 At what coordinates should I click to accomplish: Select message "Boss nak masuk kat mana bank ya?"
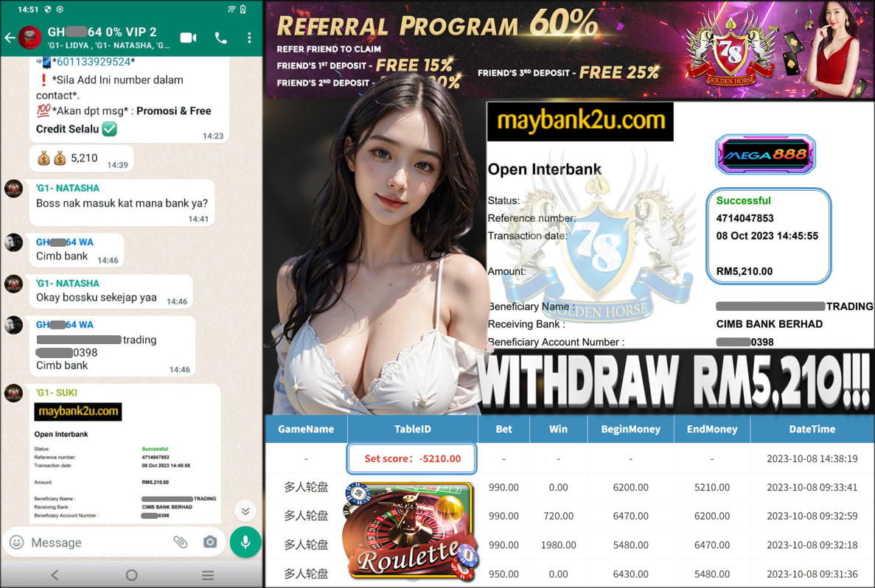[122, 203]
